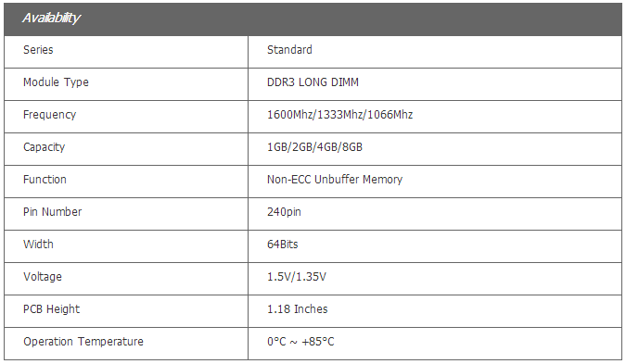This screenshot has height=364, width=626.
Task: Select the Frequency row label
Action: point(49,115)
